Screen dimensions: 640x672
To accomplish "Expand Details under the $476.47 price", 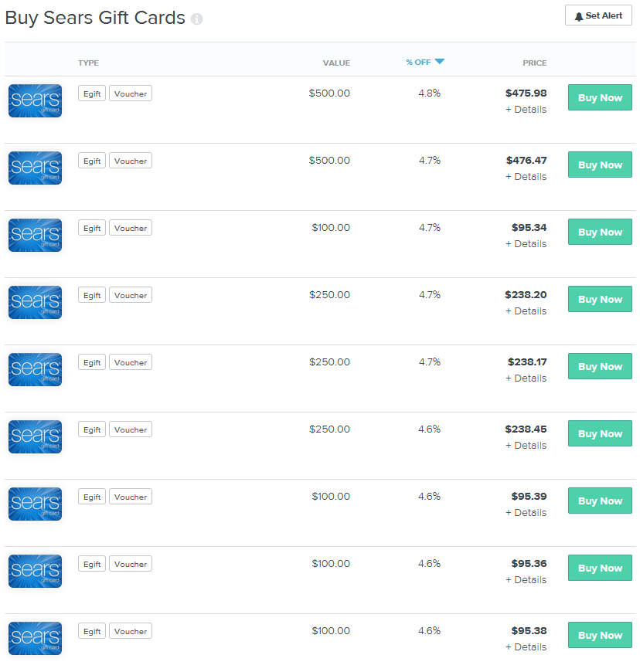I will click(x=526, y=177).
